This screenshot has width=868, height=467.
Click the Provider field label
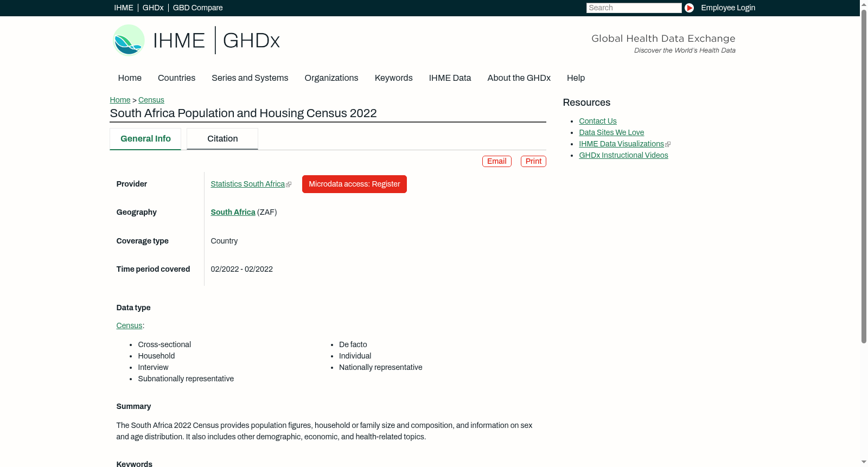tap(132, 184)
